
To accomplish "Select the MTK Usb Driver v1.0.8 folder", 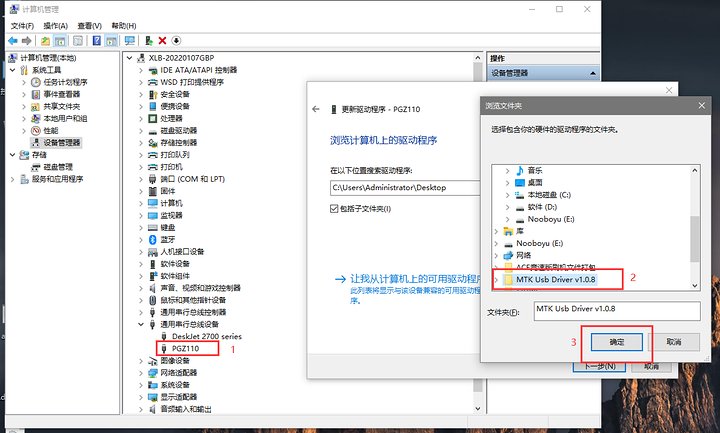I will tap(556, 279).
